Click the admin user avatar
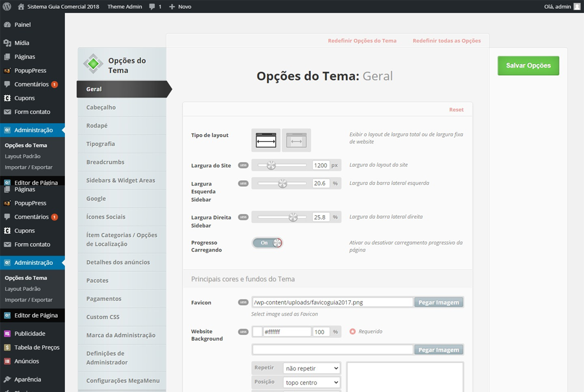This screenshot has height=392, width=584. [576, 6]
